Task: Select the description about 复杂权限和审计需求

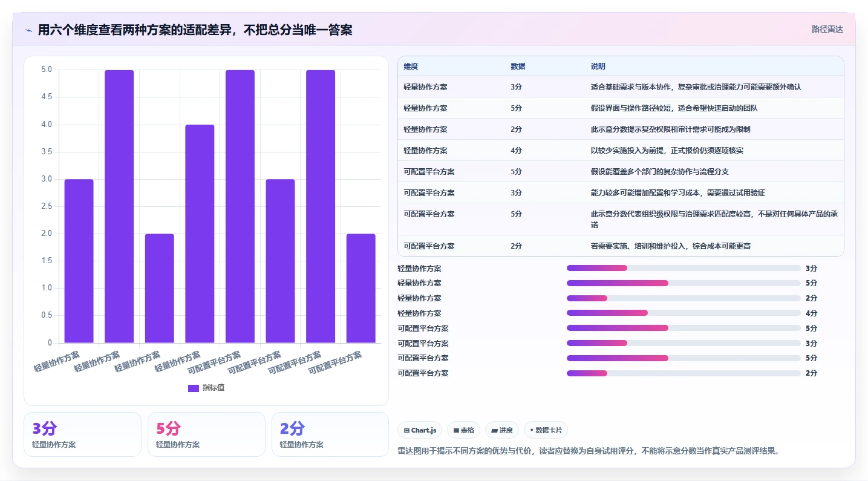Action: pyautogui.click(x=671, y=129)
